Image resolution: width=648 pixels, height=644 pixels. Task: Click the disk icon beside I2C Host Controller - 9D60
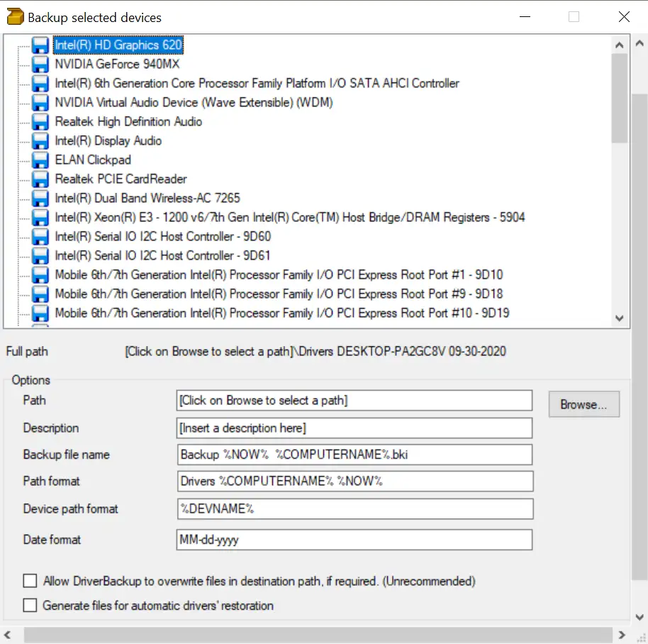40,236
